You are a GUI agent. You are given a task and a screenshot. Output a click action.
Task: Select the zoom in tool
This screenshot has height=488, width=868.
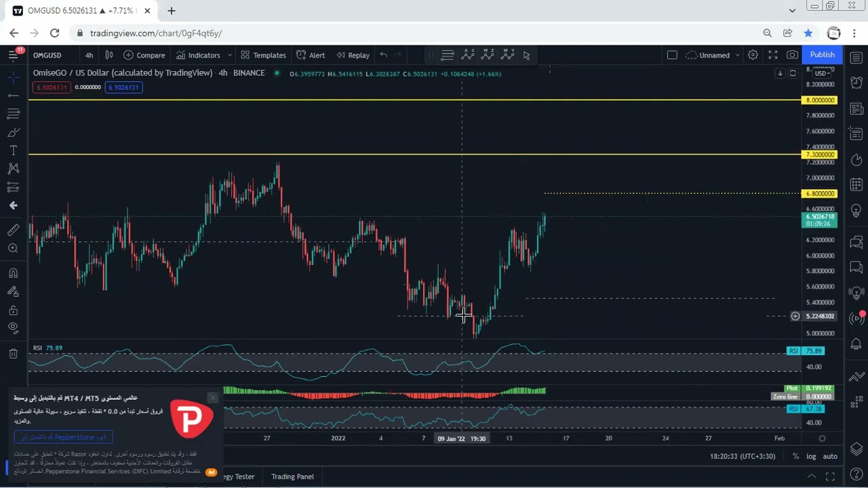point(13,249)
